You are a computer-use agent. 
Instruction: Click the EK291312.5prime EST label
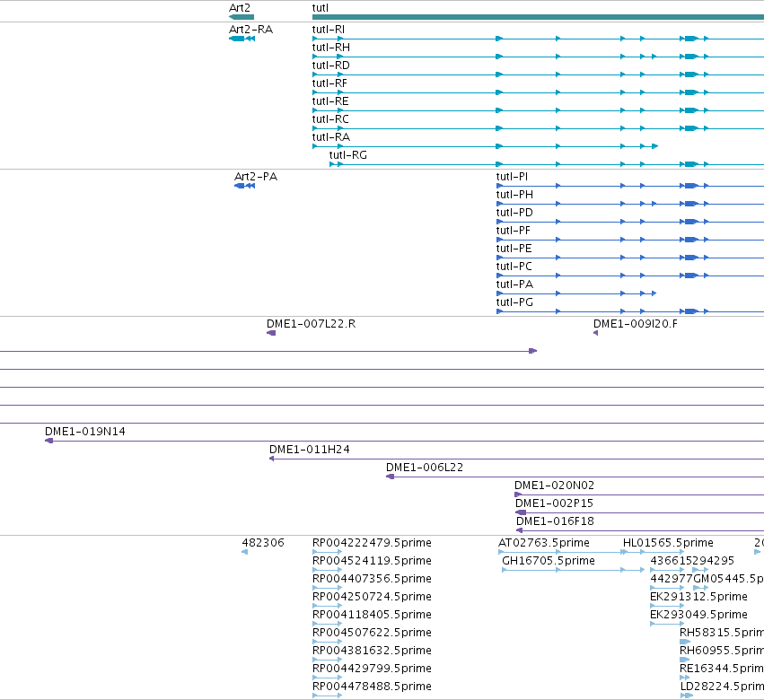(698, 597)
